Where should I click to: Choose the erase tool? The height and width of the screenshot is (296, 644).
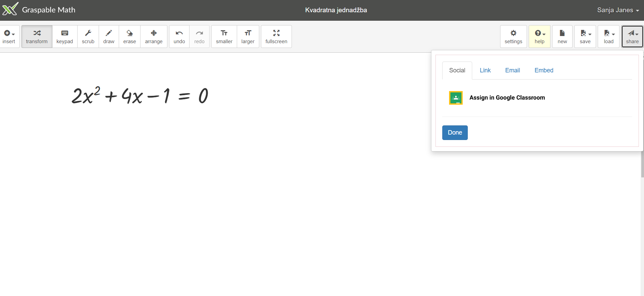(x=130, y=37)
